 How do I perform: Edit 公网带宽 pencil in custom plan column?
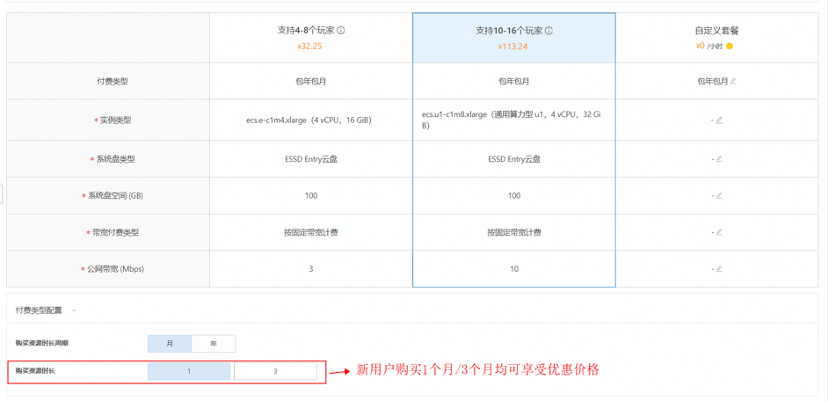tap(719, 269)
